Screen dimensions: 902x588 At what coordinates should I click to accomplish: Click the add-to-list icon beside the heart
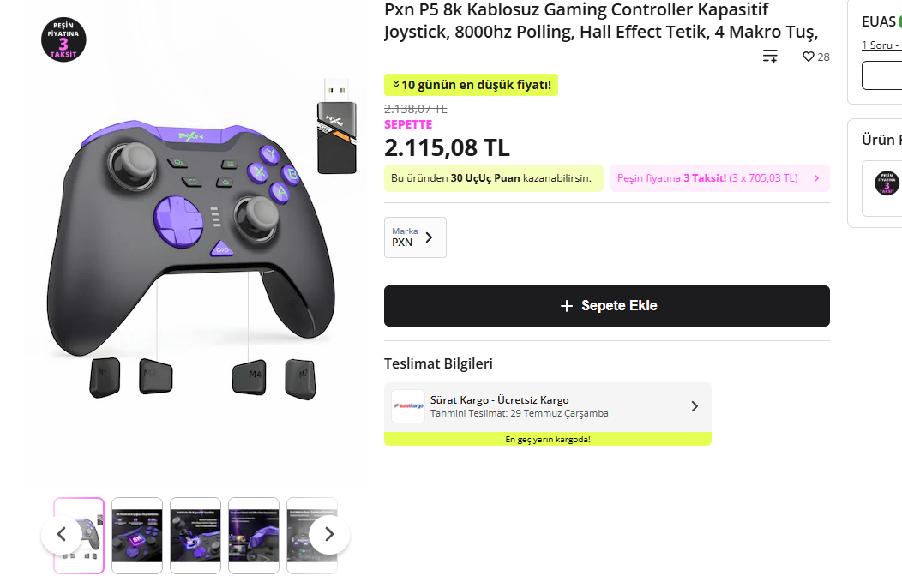tap(770, 57)
